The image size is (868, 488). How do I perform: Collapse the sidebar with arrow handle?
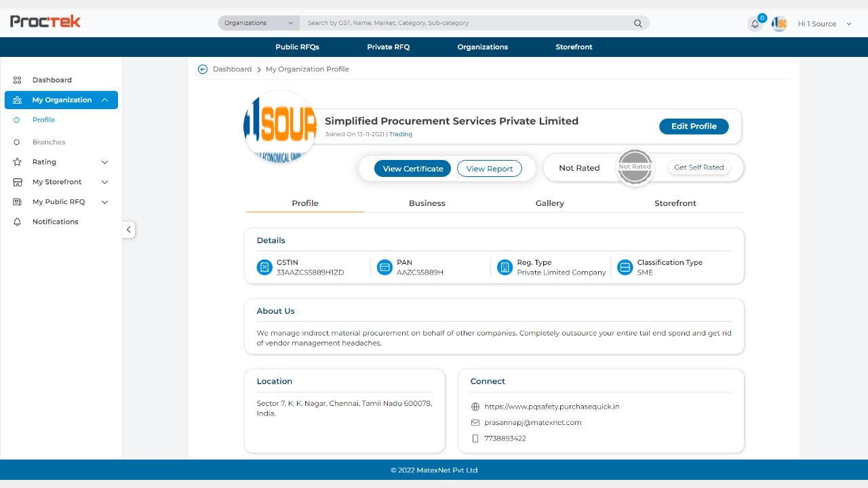(x=129, y=230)
